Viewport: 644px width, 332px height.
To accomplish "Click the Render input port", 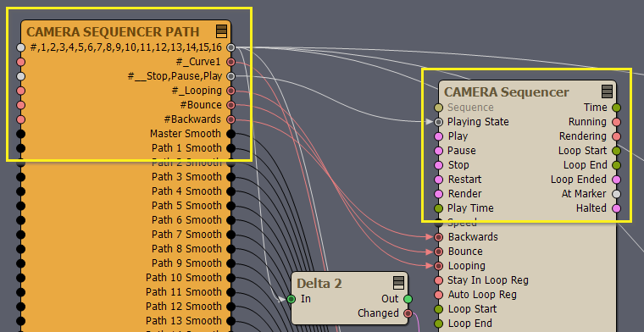I will [x=439, y=194].
